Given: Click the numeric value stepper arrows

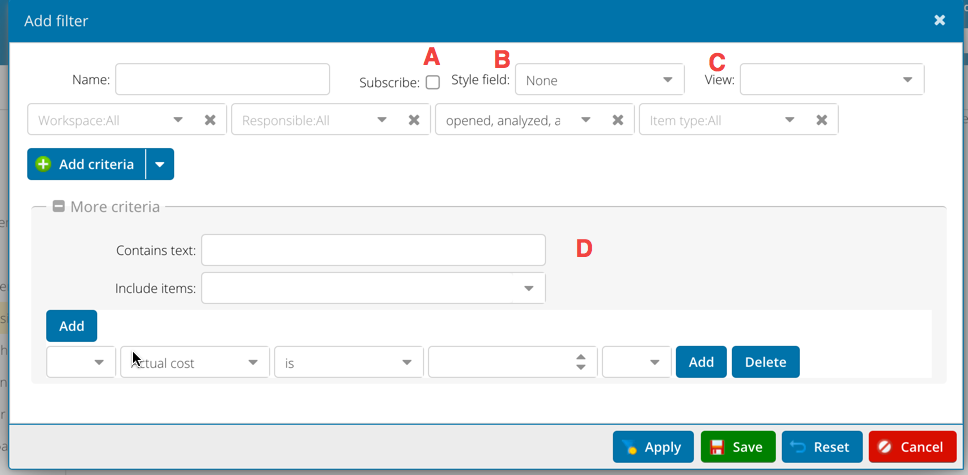Looking at the screenshot, I should [581, 362].
